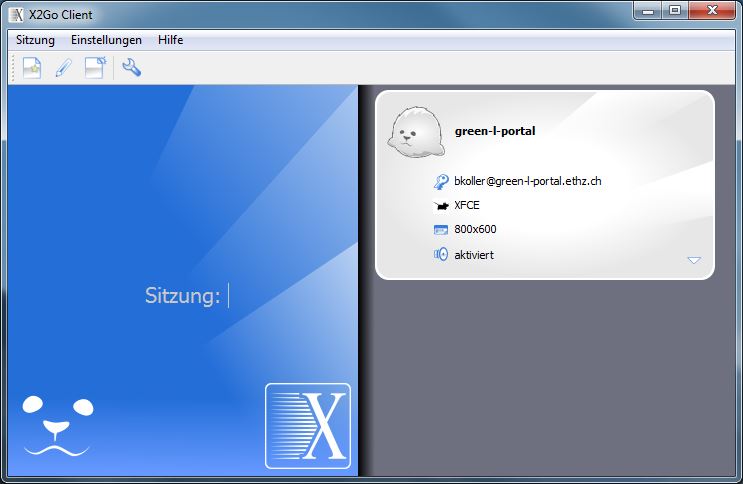Click the XFCE mouse icon
Viewport: 743px width, 484px height.
pyautogui.click(x=441, y=206)
